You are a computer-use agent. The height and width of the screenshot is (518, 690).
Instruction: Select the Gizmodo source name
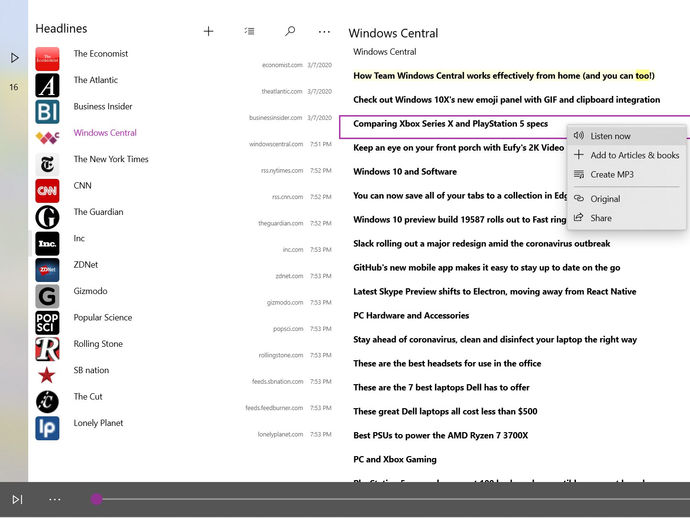click(x=90, y=291)
